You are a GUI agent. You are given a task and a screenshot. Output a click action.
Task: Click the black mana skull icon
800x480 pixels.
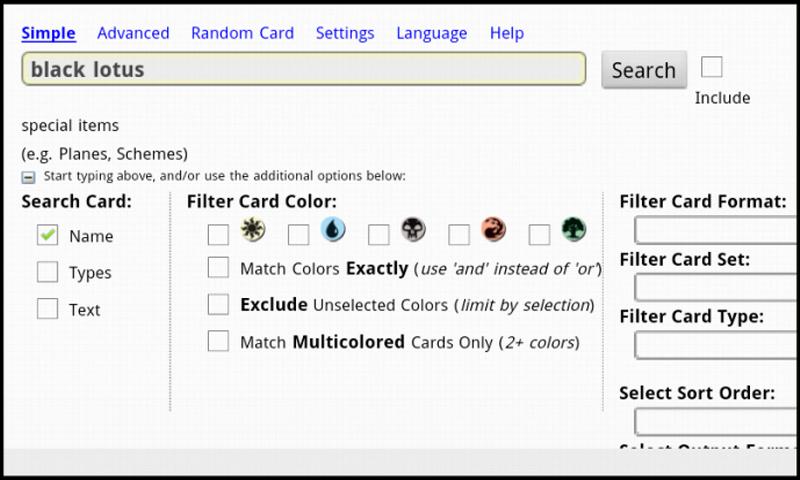[413, 230]
